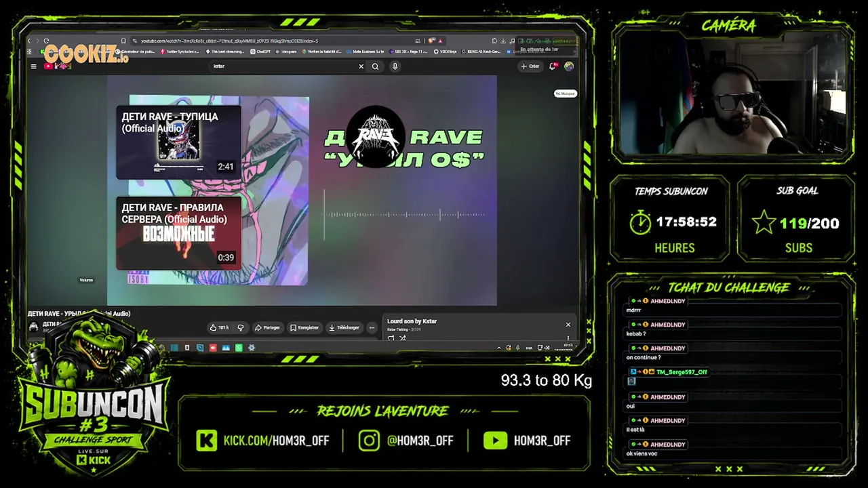Open the WhatsApp icon in the taskbar
This screenshot has width=868, height=488.
239,348
